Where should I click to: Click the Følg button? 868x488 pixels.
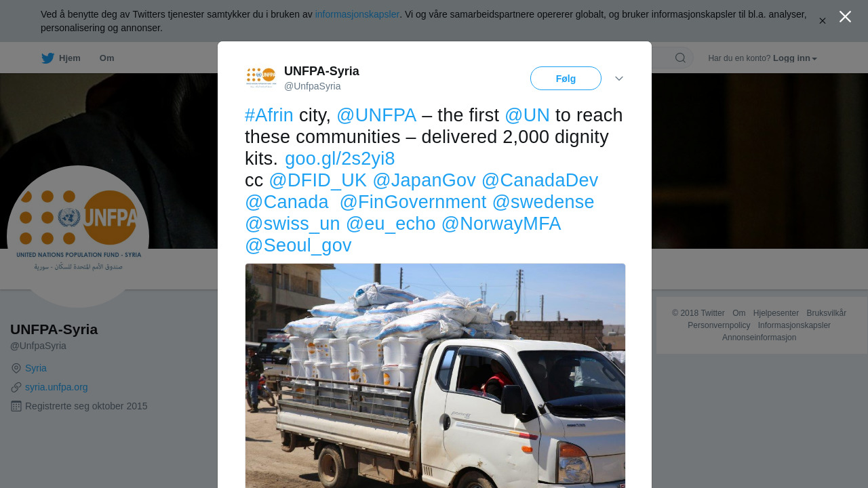coord(566,79)
